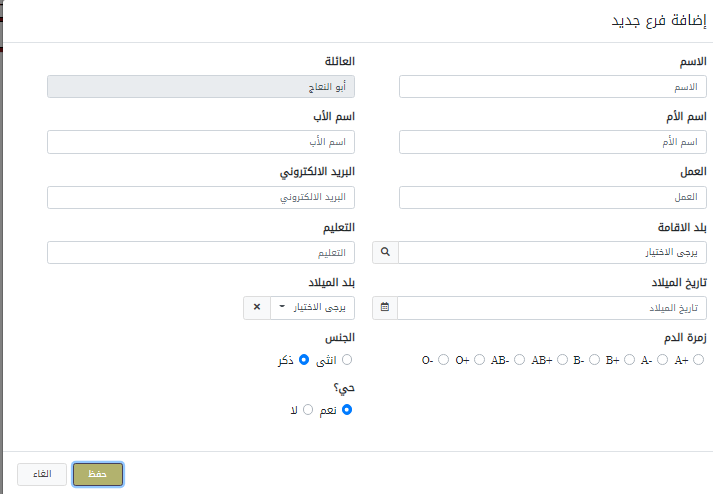Select the O- blood type radio
Screen dimensions: 713x494
click(443, 359)
